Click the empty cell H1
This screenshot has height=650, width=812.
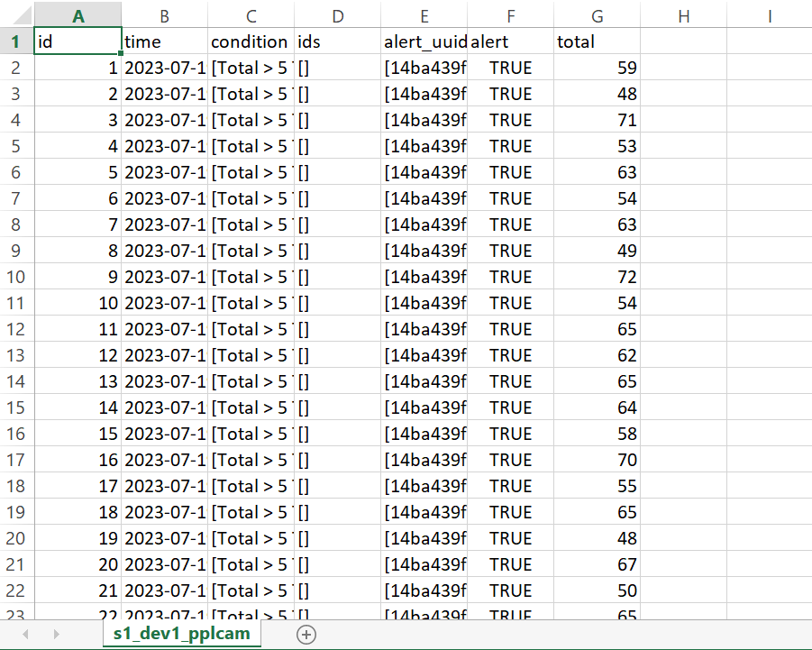[683, 41]
